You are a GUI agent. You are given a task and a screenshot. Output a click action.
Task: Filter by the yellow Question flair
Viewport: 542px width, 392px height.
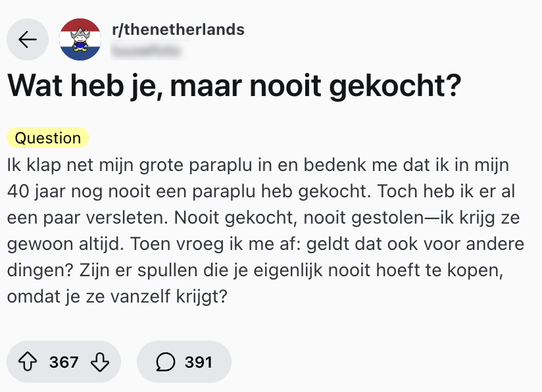[x=48, y=138]
